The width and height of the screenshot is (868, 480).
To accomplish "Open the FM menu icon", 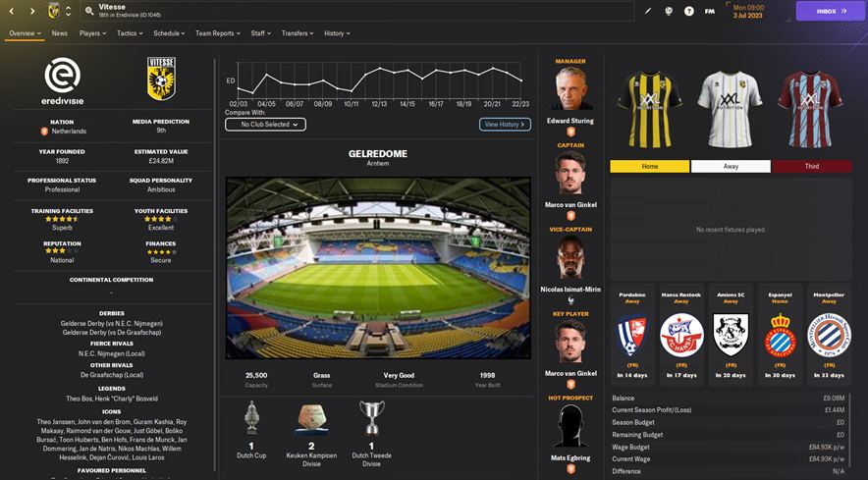I will 710,11.
